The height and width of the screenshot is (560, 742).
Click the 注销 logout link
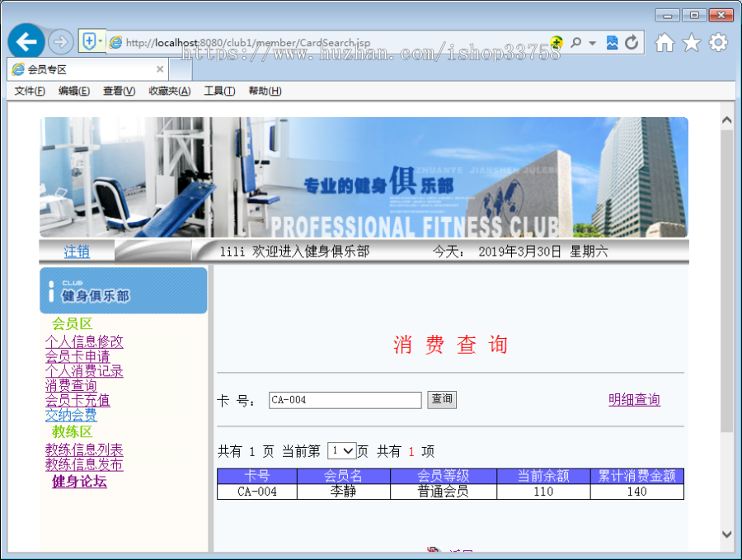(x=76, y=252)
